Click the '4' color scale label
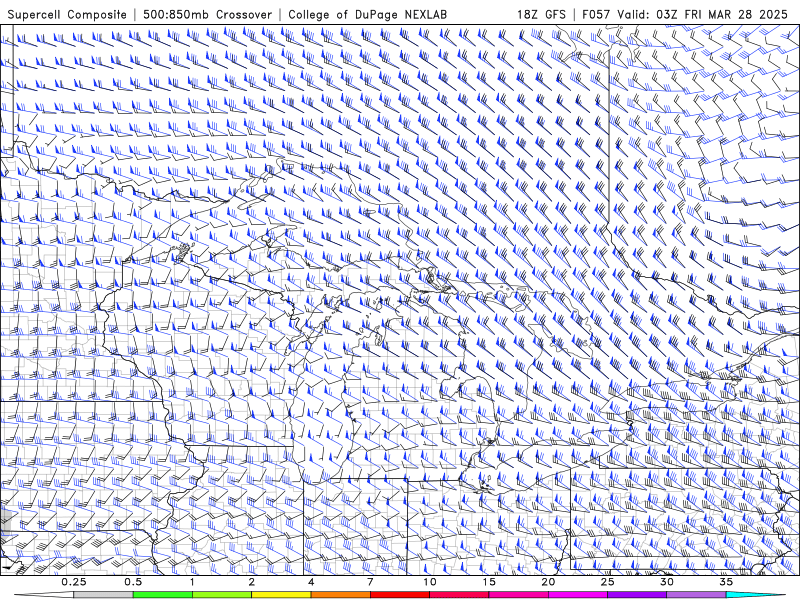The height and width of the screenshot is (600, 800). 311,582
